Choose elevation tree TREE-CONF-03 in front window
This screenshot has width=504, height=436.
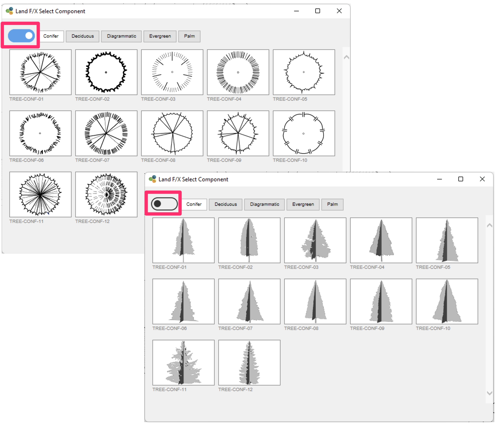pyautogui.click(x=315, y=240)
